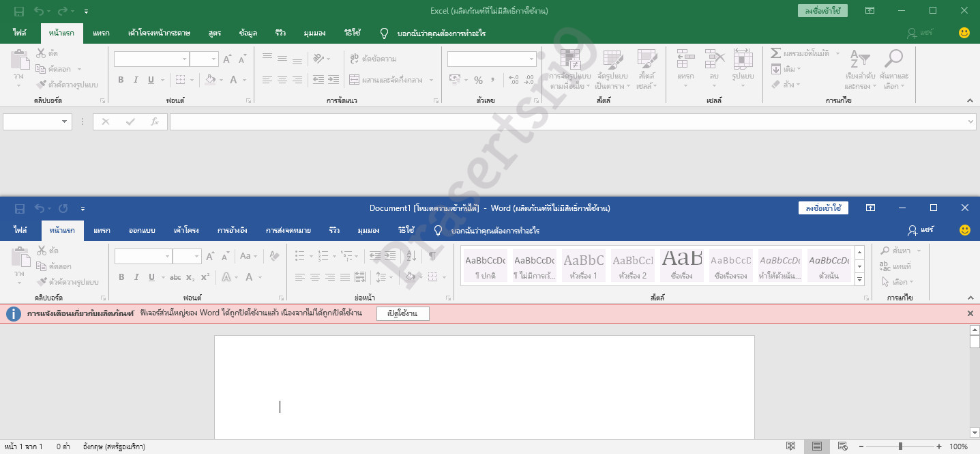Click the Find and Select magnifier in Excel
The width and height of the screenshot is (980, 454).
coord(893,59)
